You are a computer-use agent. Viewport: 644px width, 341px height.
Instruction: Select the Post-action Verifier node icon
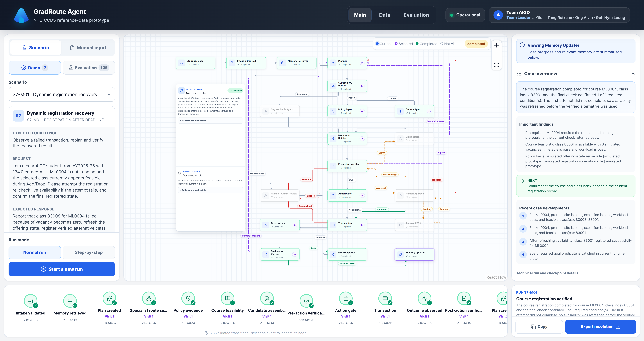coord(266,255)
